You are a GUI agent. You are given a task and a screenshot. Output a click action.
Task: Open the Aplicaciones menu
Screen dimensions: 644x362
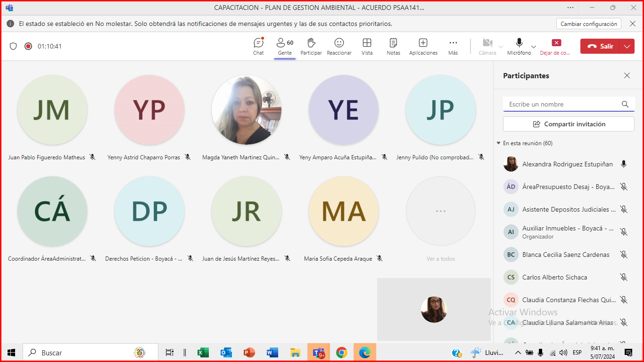click(423, 46)
